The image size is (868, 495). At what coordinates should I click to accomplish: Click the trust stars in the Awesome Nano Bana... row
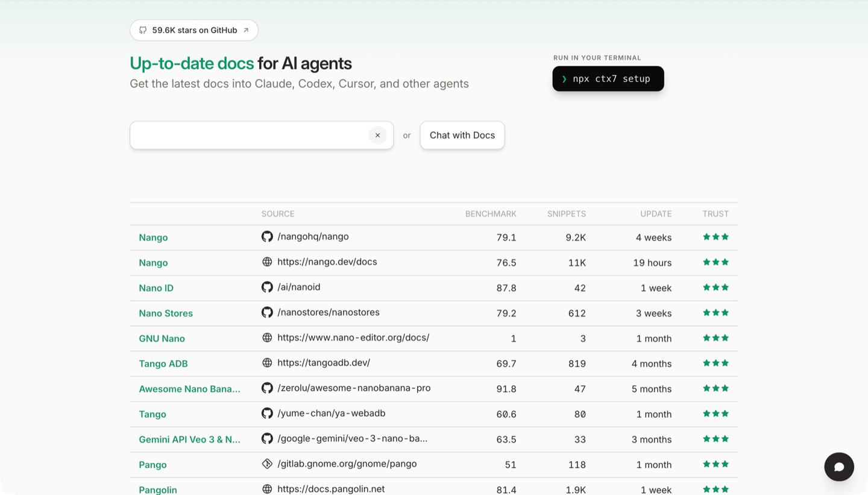point(715,389)
